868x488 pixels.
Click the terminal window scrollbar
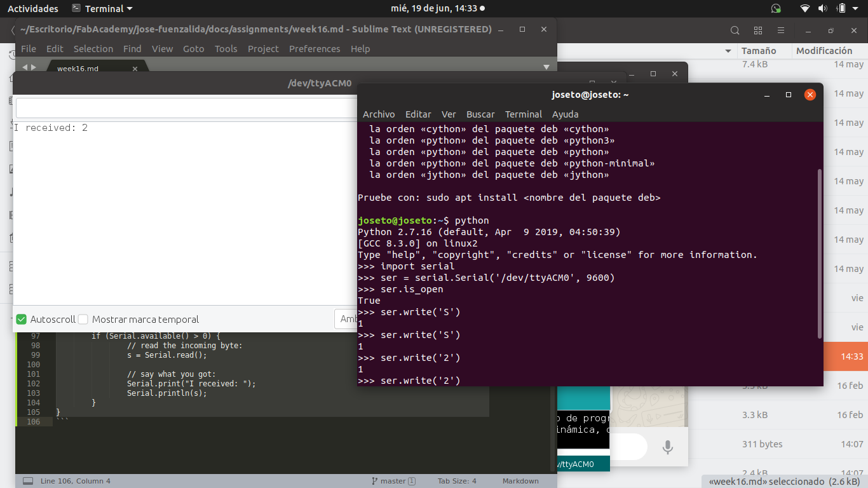click(820, 253)
